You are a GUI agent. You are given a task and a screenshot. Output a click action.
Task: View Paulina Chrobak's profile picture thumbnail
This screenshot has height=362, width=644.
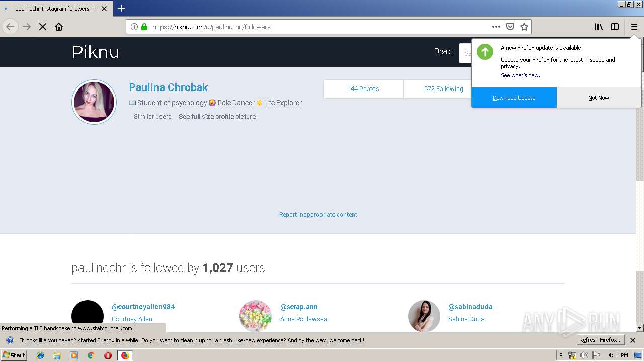94,102
